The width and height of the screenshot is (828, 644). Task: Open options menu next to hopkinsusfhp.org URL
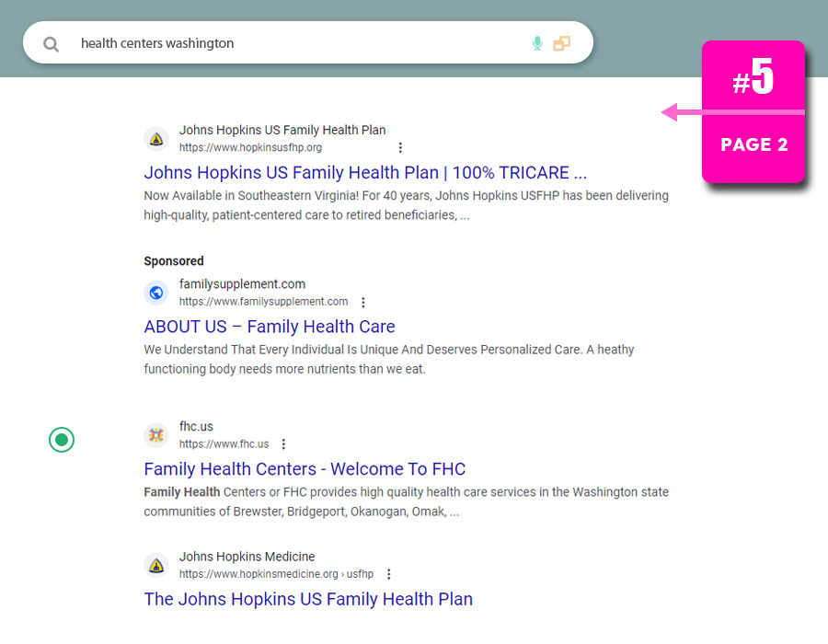click(x=400, y=148)
